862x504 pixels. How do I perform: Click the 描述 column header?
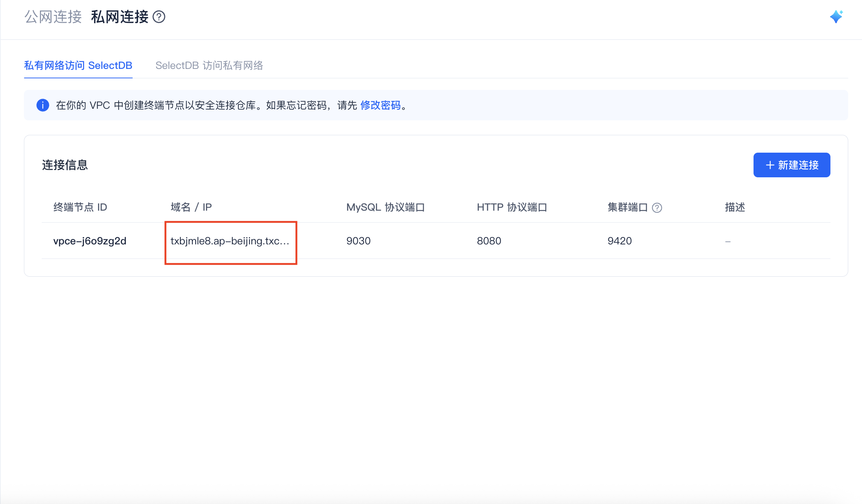pyautogui.click(x=735, y=207)
